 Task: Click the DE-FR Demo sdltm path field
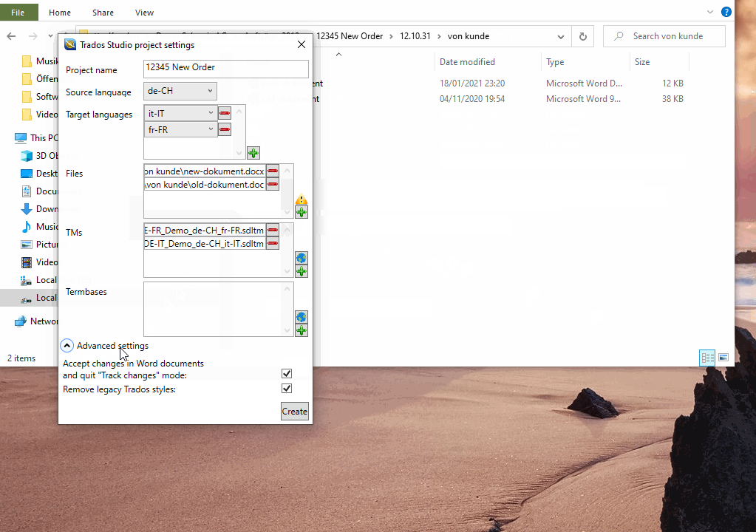tap(205, 231)
